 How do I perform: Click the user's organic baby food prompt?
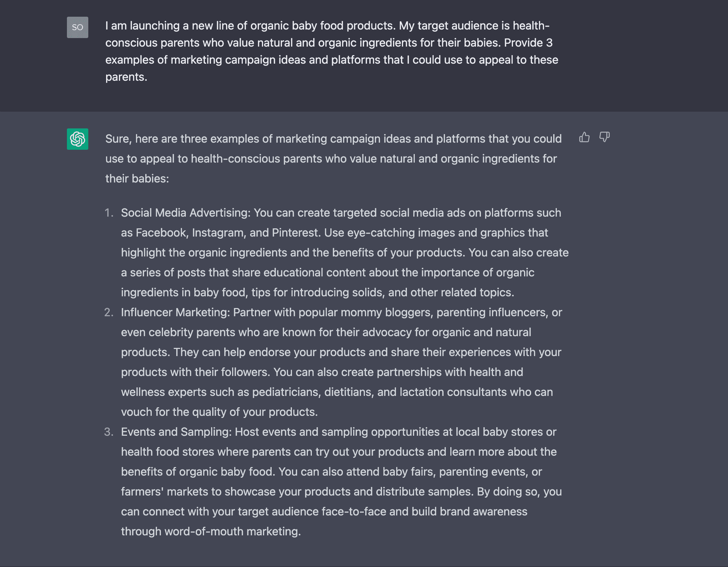(x=331, y=51)
